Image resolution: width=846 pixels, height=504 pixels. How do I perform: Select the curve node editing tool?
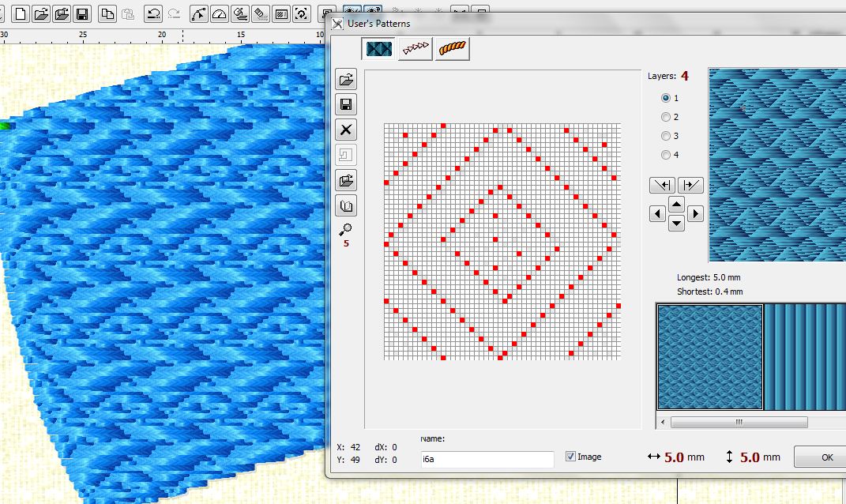click(x=199, y=13)
